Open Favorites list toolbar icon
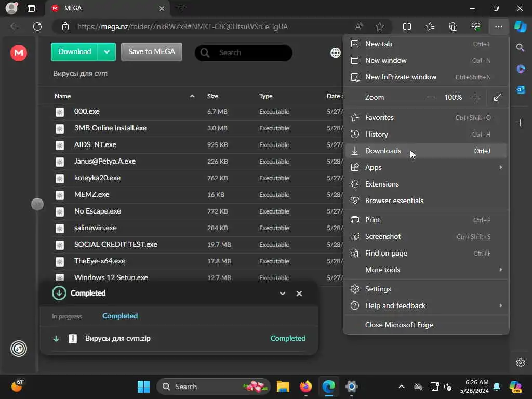The image size is (532, 399). (x=430, y=26)
